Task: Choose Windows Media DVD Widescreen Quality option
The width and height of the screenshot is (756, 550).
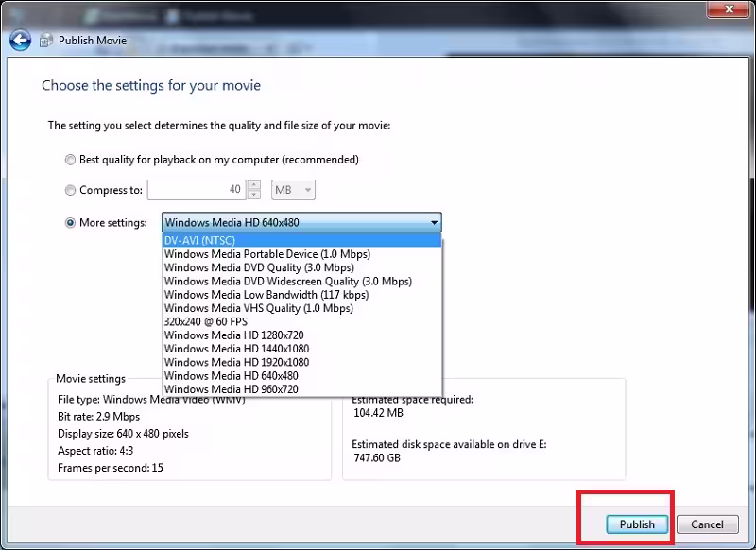Action: [x=301, y=281]
